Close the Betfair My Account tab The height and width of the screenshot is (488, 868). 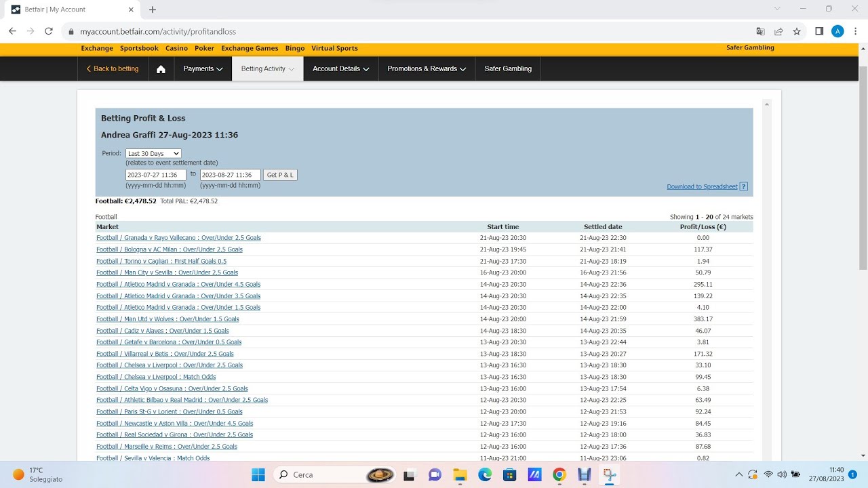pos(132,9)
